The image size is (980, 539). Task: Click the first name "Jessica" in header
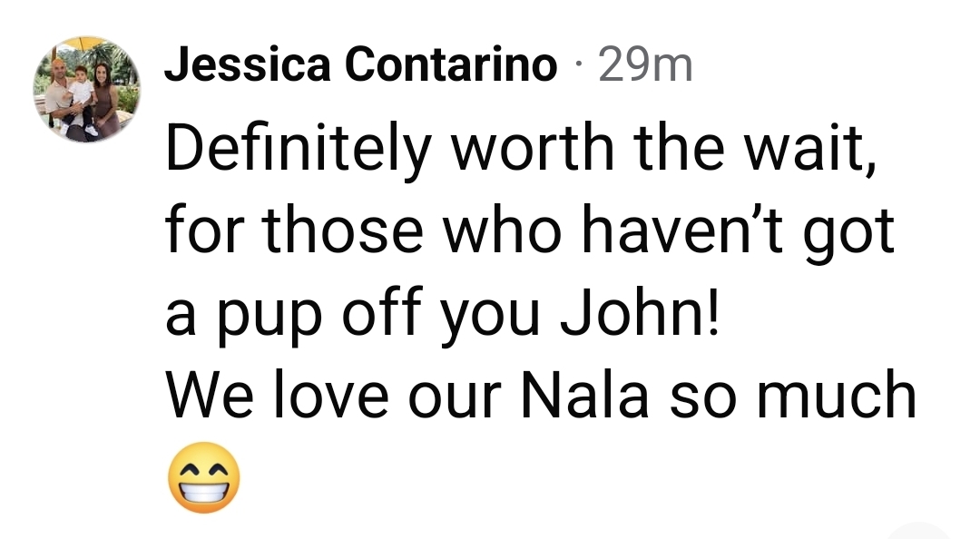(247, 64)
